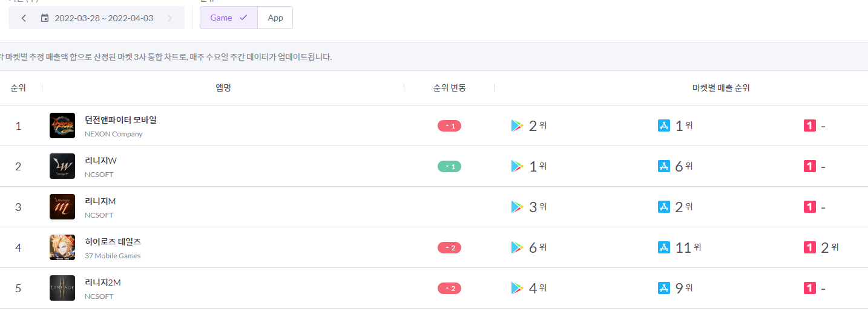Click rank number 4 for 히어로즈 테일즈

tap(18, 247)
